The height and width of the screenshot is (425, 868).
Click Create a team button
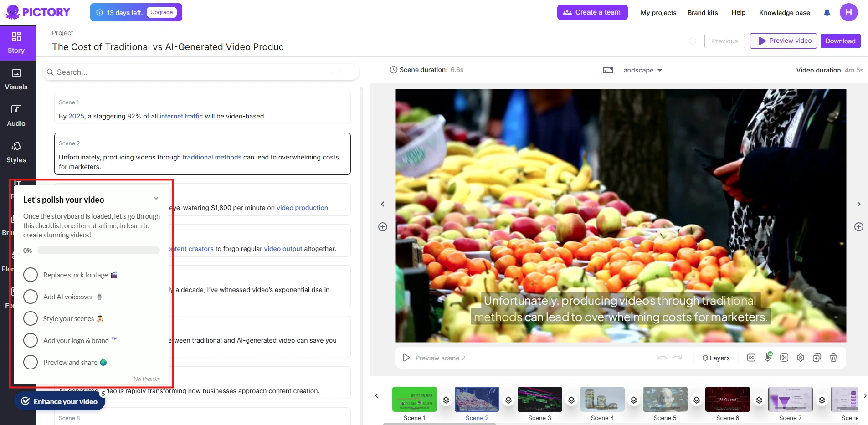pos(592,12)
